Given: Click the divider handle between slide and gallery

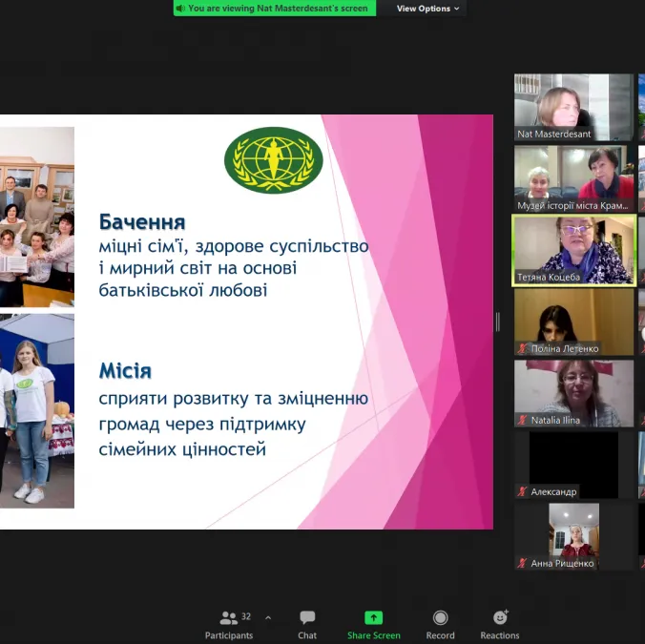Looking at the screenshot, I should pos(498,322).
